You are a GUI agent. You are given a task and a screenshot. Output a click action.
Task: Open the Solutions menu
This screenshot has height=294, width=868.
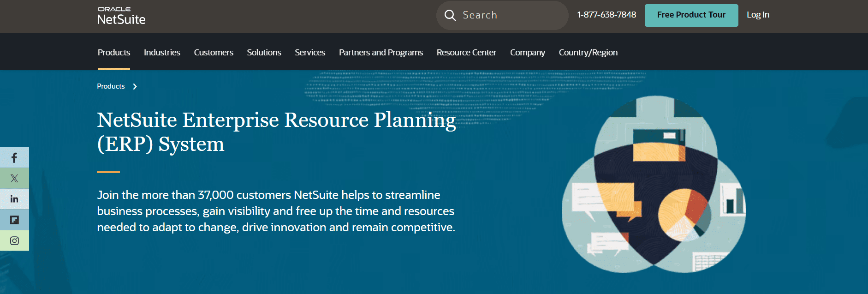pyautogui.click(x=264, y=53)
